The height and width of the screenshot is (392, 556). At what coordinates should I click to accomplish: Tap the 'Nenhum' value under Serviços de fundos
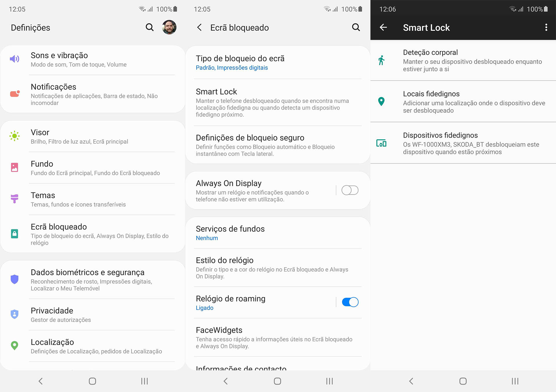(207, 238)
